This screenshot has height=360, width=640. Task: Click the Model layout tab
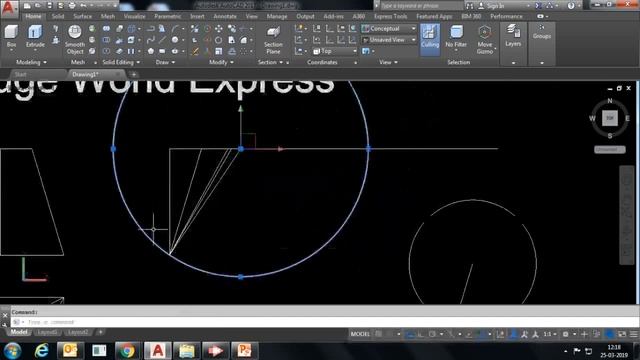pos(19,332)
